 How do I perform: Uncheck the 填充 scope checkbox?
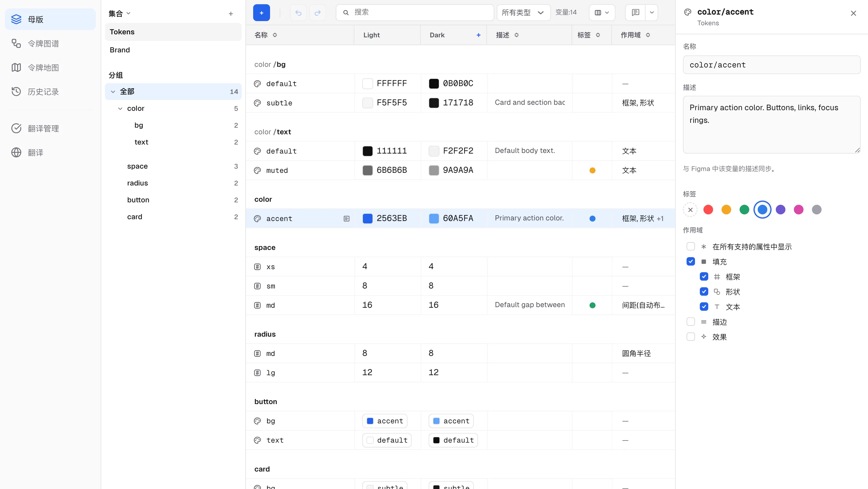(690, 261)
